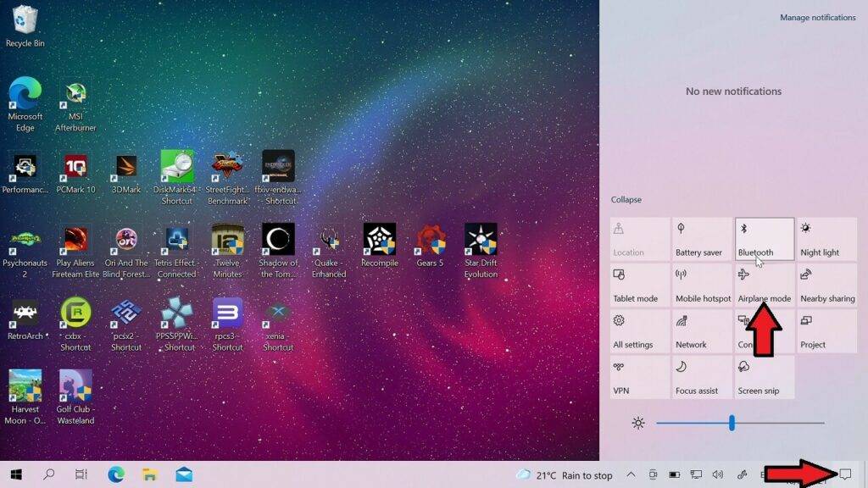The height and width of the screenshot is (488, 868).
Task: Launch Microsoft Edge from the desktop
Action: tap(25, 104)
